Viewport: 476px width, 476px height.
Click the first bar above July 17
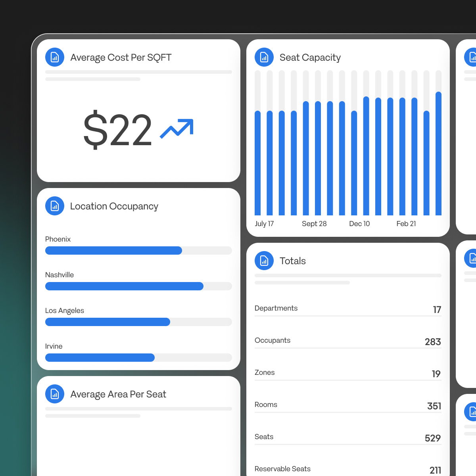(258, 163)
